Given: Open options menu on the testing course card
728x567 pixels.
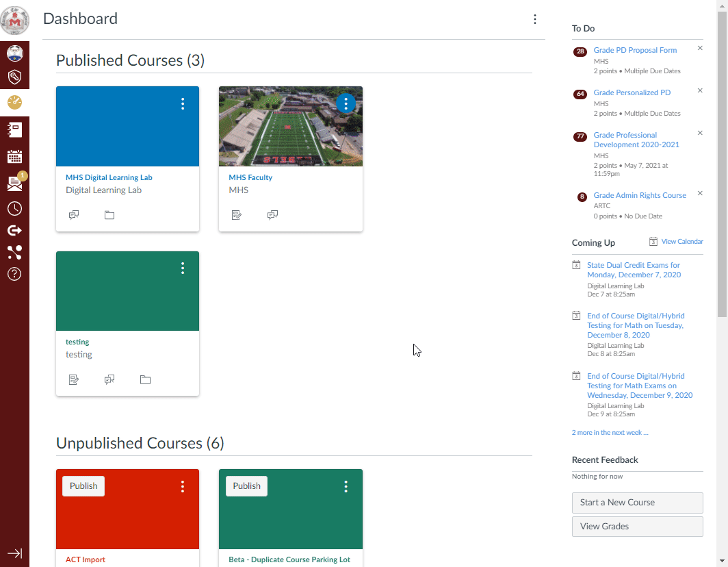Looking at the screenshot, I should 183,268.
